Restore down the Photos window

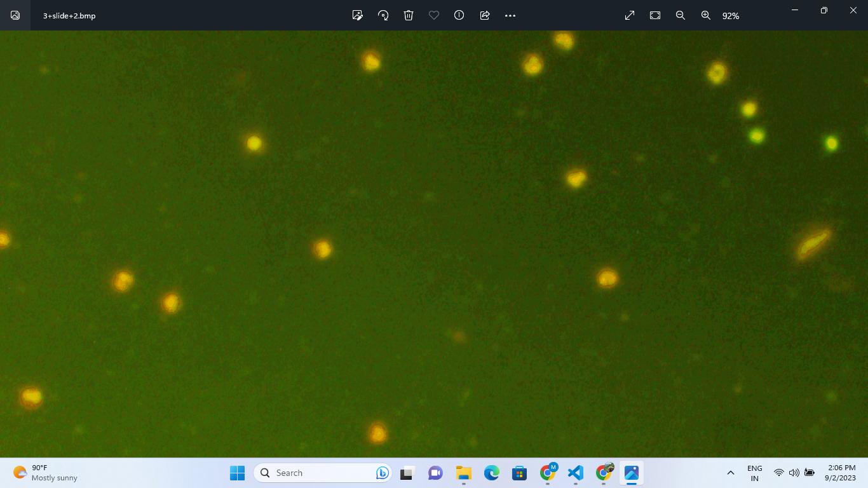(x=824, y=10)
